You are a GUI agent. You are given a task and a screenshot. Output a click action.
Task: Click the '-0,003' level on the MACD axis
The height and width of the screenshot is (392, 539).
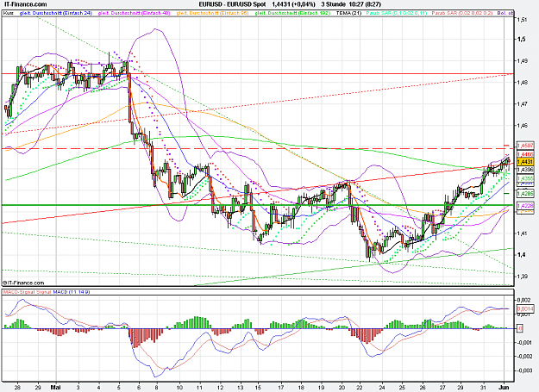coord(525,370)
